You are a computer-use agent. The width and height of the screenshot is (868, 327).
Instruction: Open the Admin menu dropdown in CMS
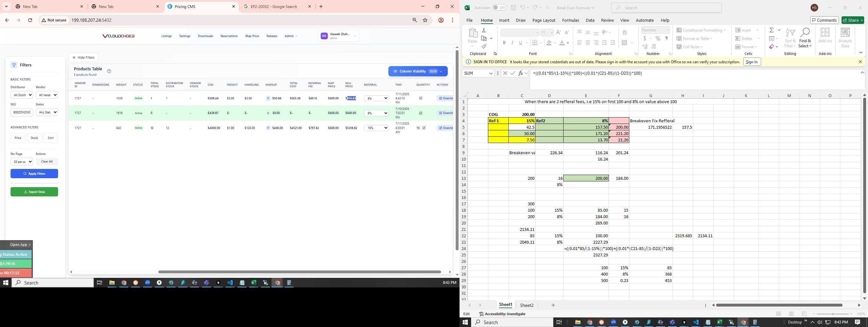291,36
